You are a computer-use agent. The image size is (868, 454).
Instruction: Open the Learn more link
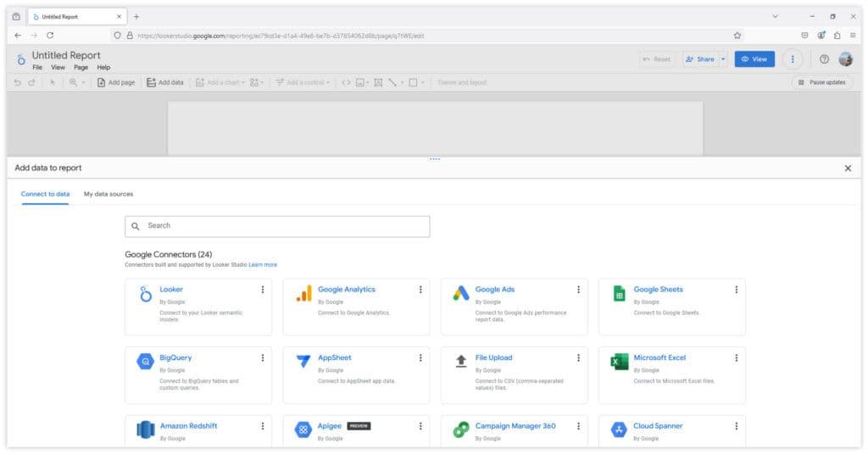[263, 265]
